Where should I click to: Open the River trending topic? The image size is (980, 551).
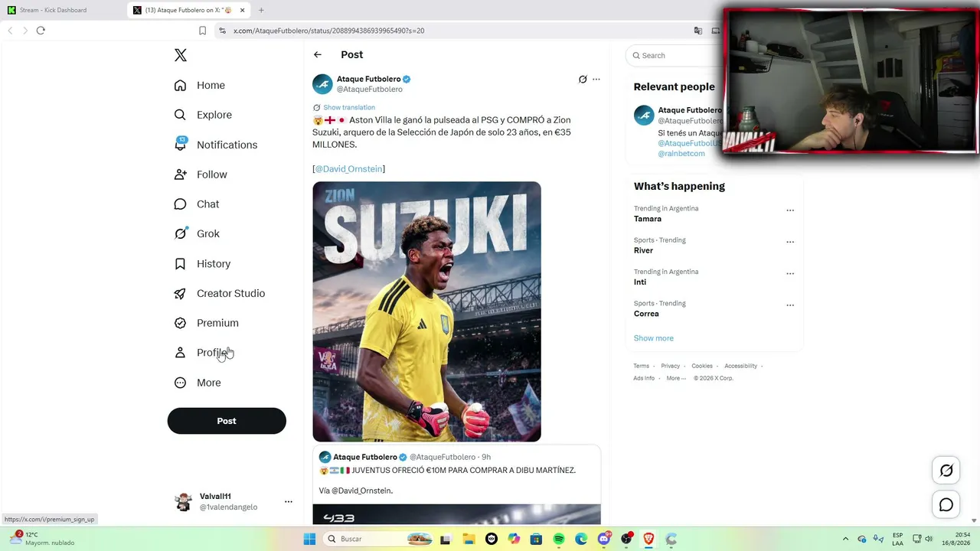pos(643,250)
